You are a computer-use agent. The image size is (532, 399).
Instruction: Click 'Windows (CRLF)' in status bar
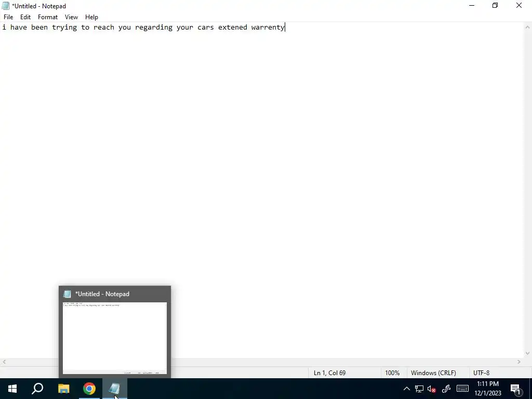click(433, 373)
